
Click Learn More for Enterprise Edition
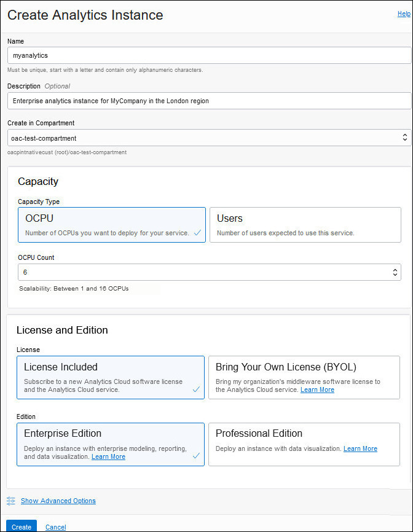point(108,456)
